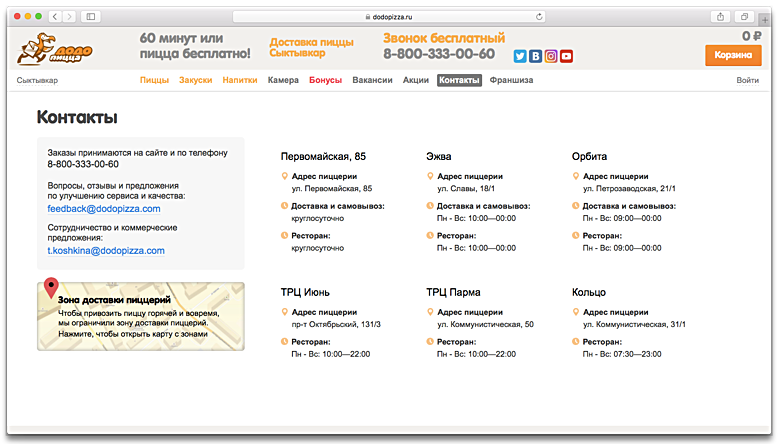Click the cart total 0 ₽
The height and width of the screenshot is (444, 780).
coord(751,36)
